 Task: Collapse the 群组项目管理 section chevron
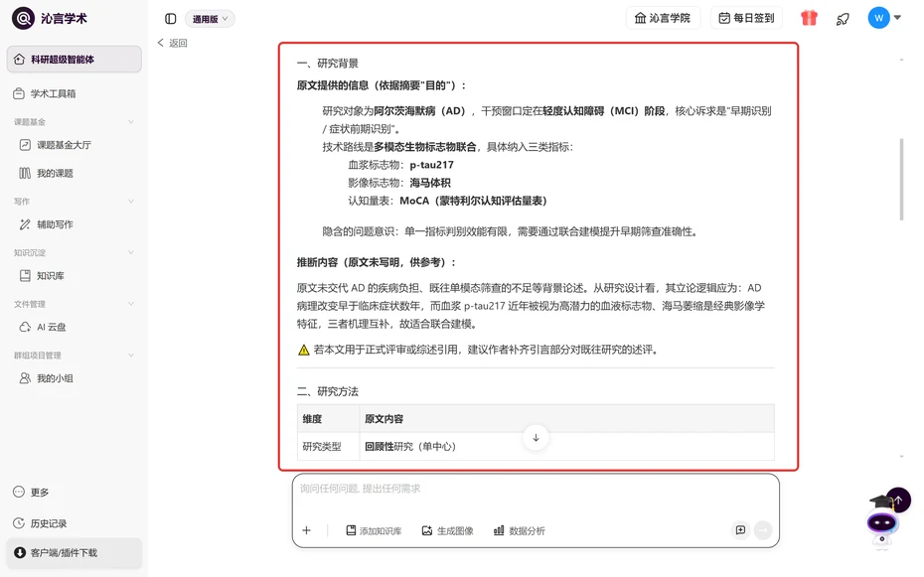point(131,355)
